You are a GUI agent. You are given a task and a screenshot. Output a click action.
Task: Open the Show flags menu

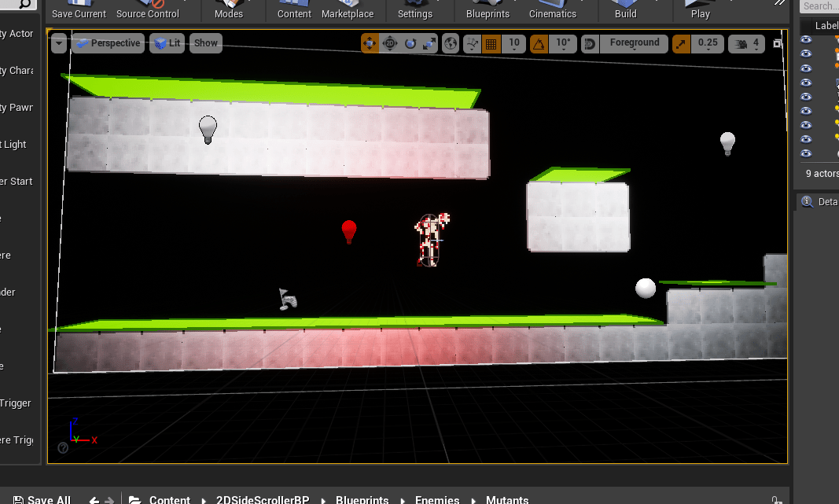(x=206, y=43)
